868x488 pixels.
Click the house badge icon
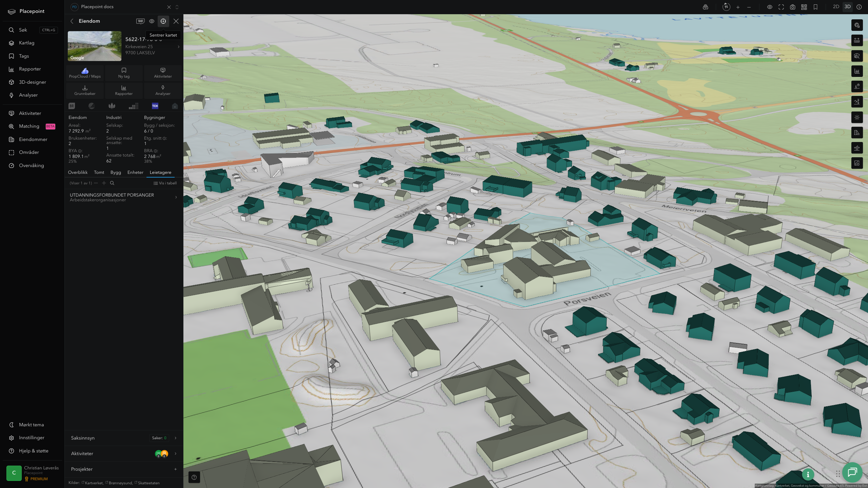click(x=175, y=106)
